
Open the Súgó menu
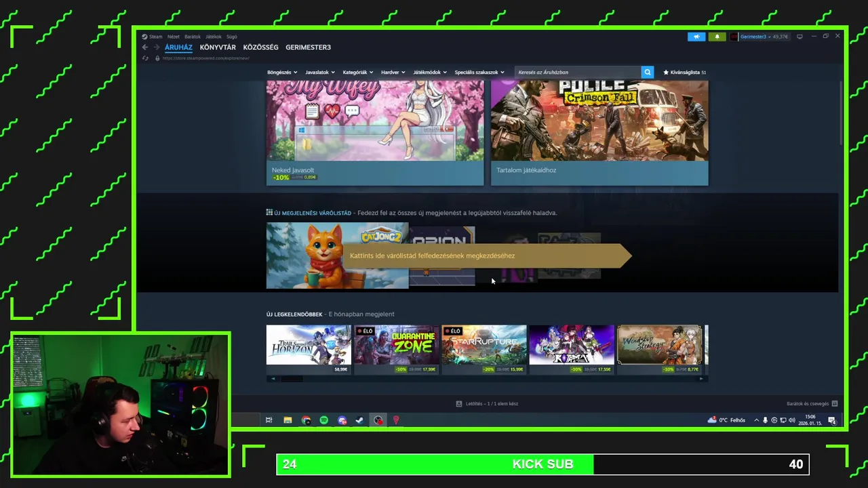(232, 37)
